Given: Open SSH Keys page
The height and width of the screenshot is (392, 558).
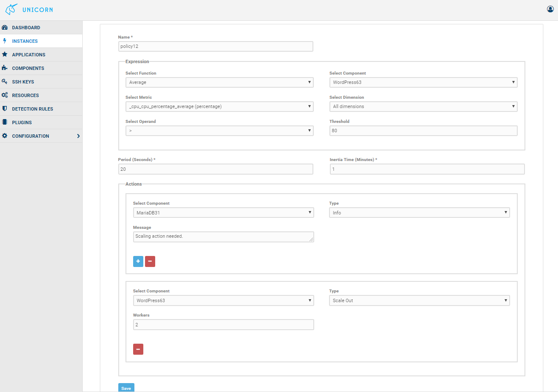Looking at the screenshot, I should [x=41, y=82].
